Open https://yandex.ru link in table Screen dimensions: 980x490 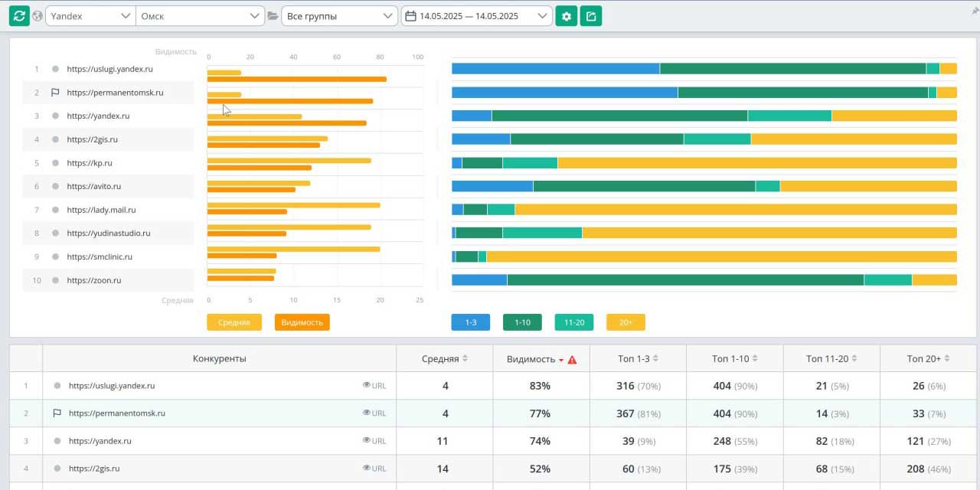(100, 441)
